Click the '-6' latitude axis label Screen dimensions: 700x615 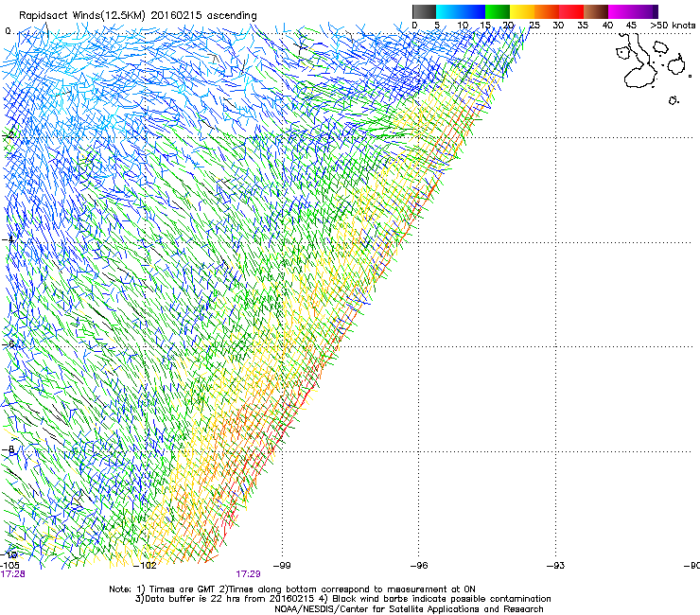[x=8, y=344]
